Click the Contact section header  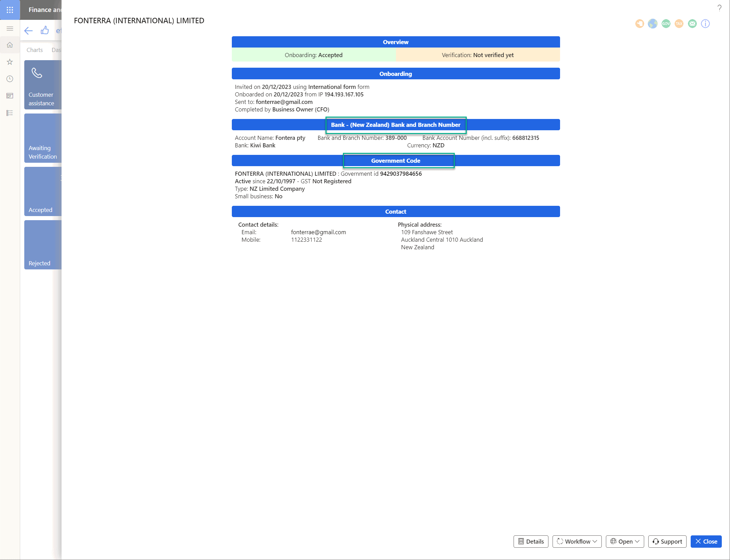396,212
